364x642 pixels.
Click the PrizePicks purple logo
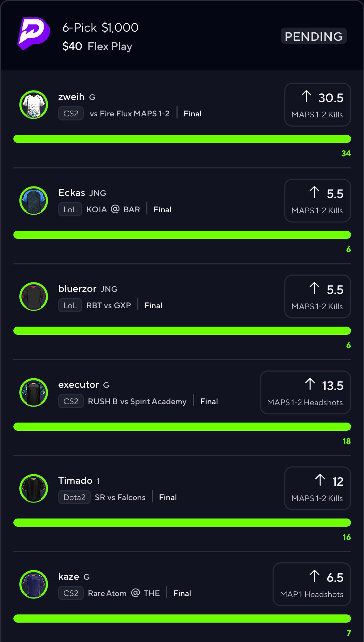tap(34, 33)
